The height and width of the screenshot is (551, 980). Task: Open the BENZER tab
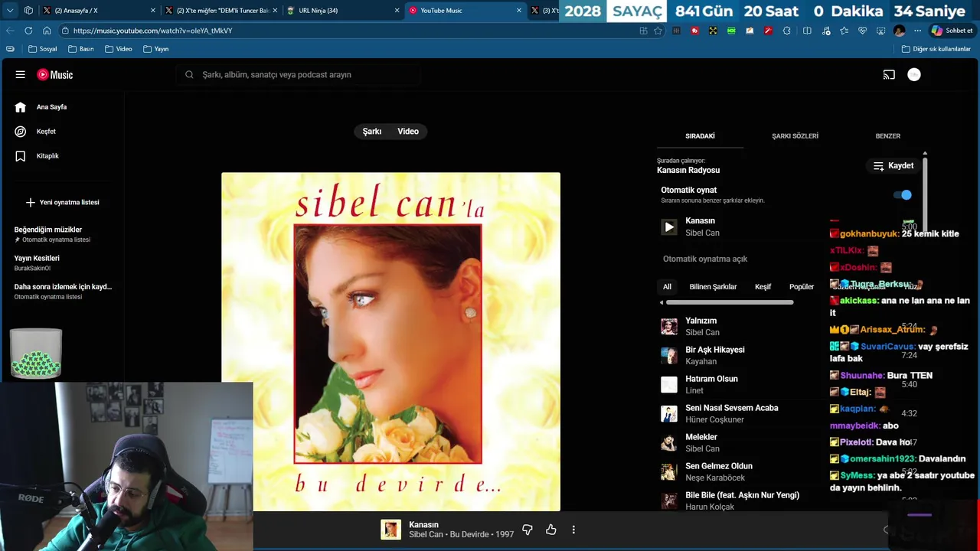click(x=888, y=136)
